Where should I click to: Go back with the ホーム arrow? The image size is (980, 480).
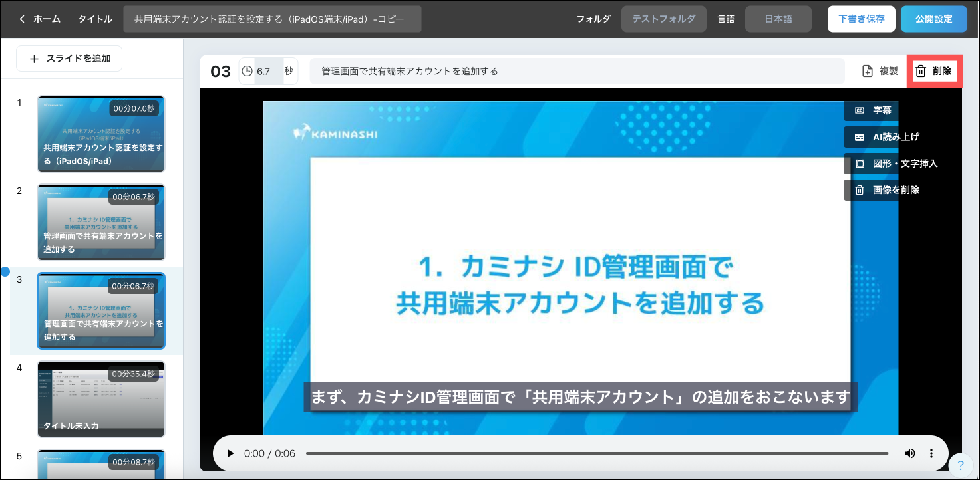pyautogui.click(x=40, y=19)
